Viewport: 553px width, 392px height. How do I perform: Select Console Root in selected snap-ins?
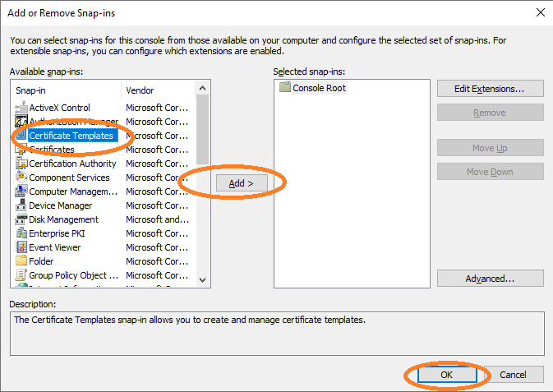click(x=319, y=88)
